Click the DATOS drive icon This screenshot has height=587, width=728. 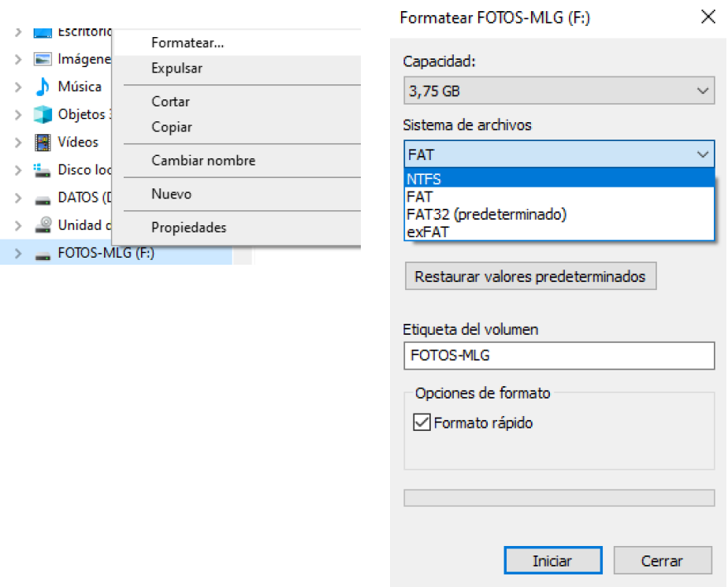pyautogui.click(x=43, y=198)
